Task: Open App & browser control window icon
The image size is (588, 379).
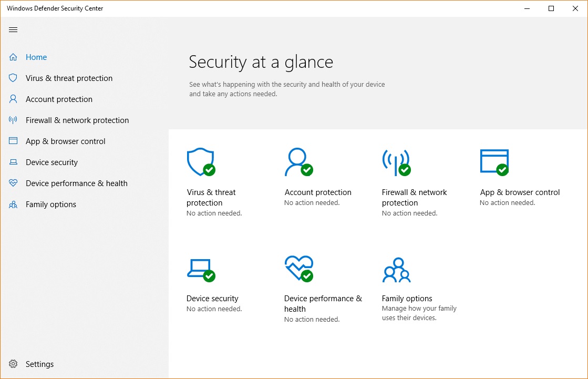Action: (x=494, y=160)
